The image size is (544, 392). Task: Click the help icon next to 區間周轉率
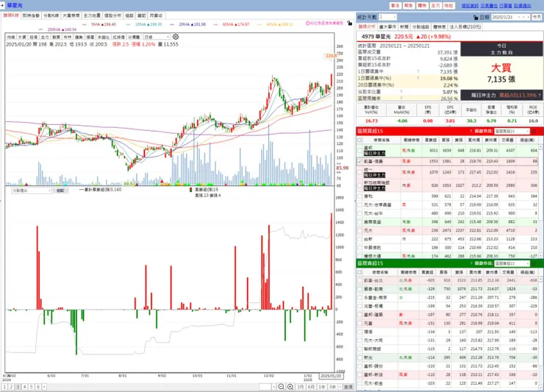(401, 99)
